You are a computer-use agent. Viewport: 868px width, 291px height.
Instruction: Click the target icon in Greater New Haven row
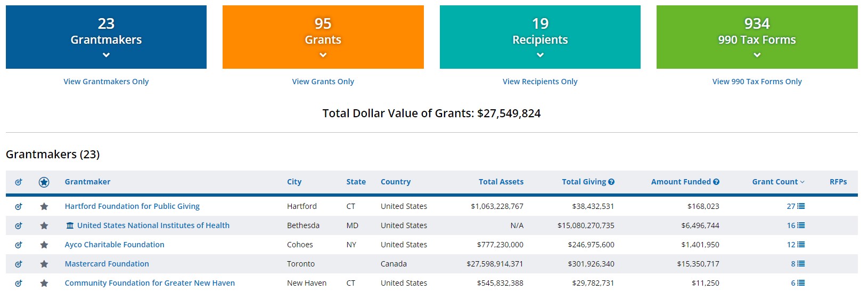[19, 283]
